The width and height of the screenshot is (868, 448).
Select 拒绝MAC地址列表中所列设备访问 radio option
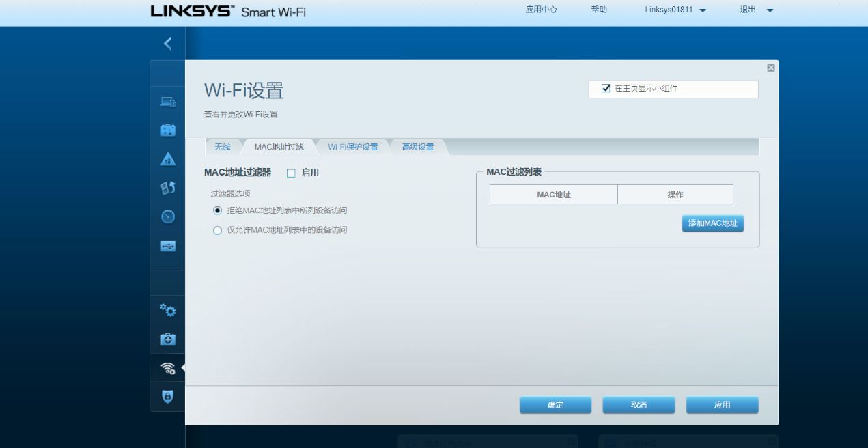(x=218, y=211)
